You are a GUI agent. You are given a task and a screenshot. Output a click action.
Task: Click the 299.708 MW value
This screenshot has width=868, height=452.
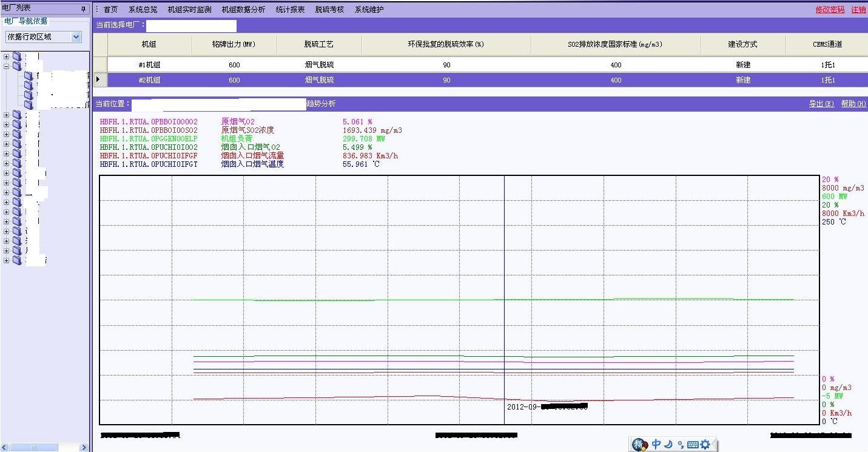364,139
